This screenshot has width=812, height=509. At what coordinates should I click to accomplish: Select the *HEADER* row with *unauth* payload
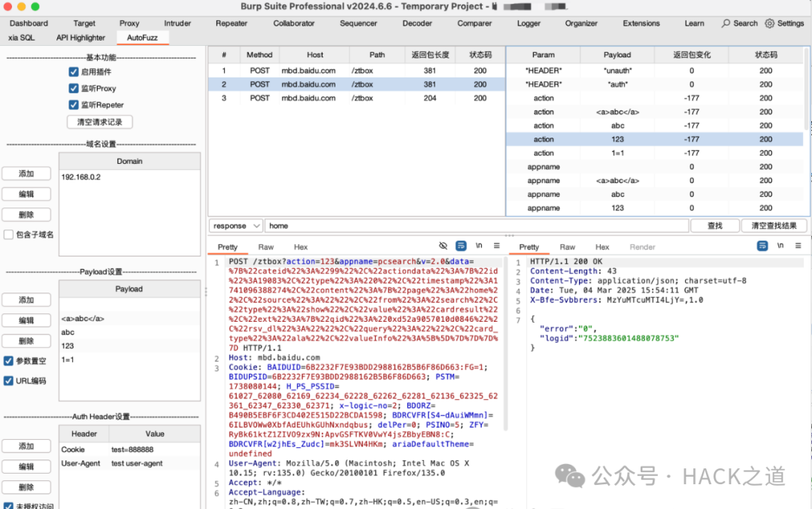[655, 71]
